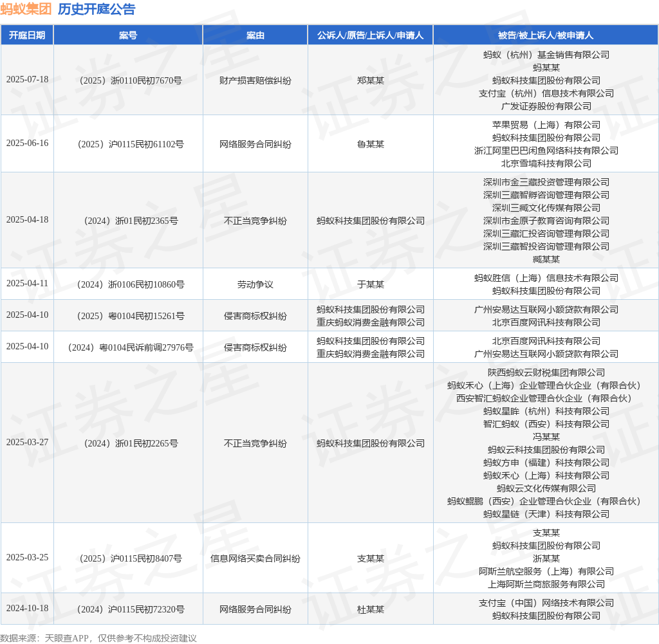This screenshot has height=644, width=659.
Task: Click 信息网络买卖合同纠纷 cause cell
Action: (255, 558)
